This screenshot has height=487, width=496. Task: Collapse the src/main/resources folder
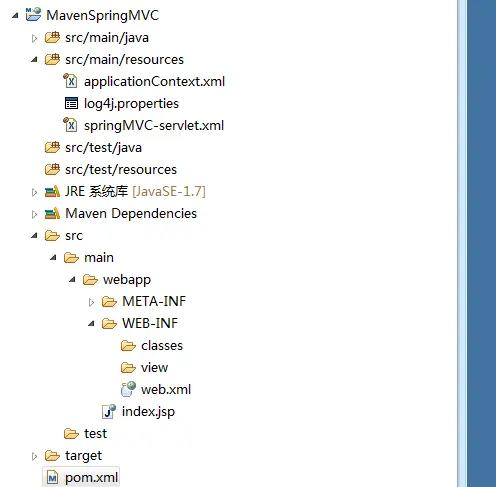[34, 60]
